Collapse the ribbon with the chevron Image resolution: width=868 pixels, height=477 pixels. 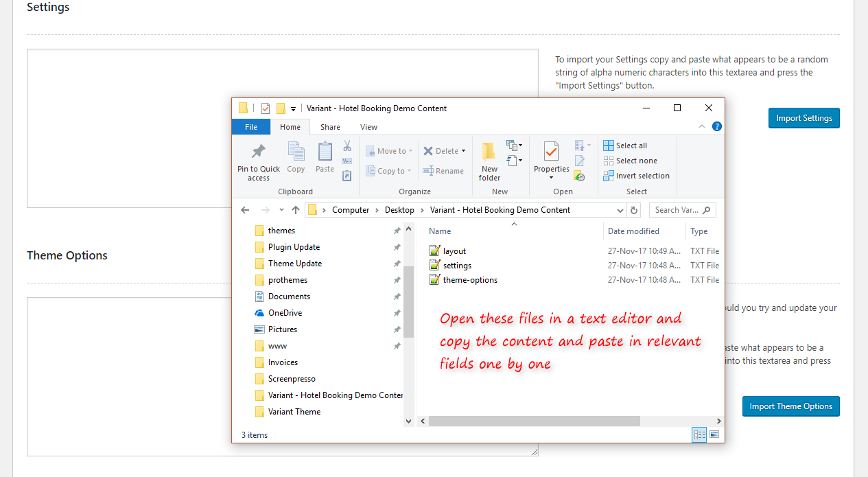(x=702, y=127)
